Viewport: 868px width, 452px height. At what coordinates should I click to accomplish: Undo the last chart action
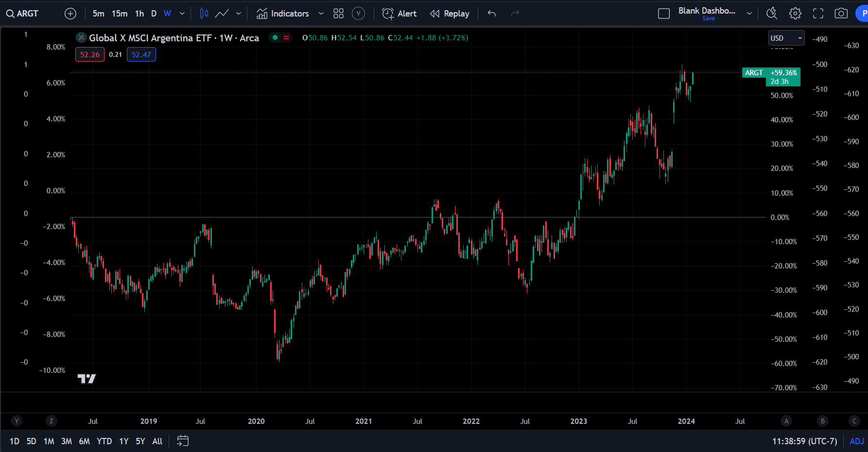pos(492,14)
